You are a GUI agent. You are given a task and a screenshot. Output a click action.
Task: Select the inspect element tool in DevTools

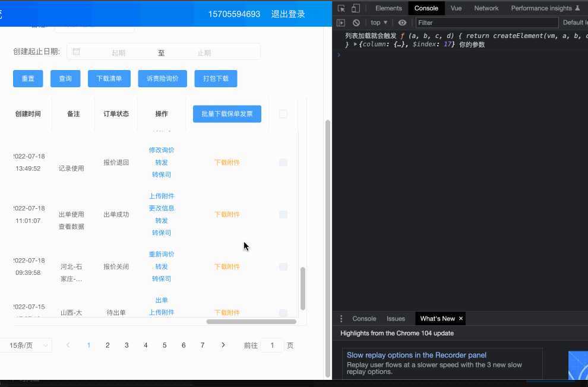(340, 8)
